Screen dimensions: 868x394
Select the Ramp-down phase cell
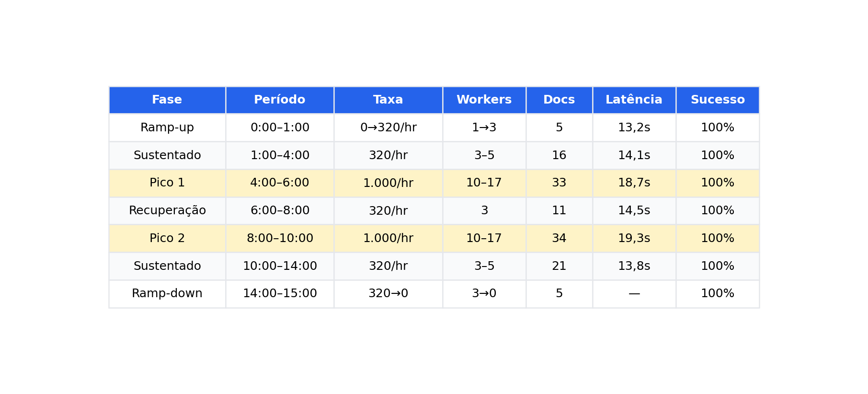(x=167, y=294)
